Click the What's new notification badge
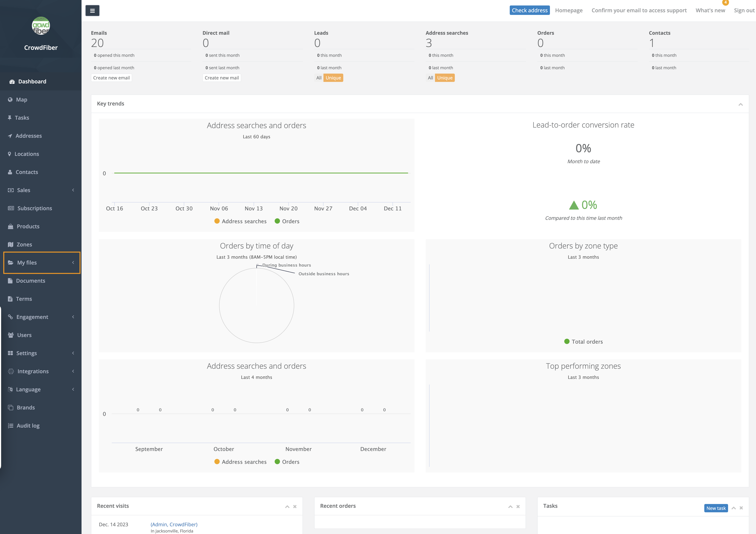Viewport: 756px width, 534px height. 725,3
